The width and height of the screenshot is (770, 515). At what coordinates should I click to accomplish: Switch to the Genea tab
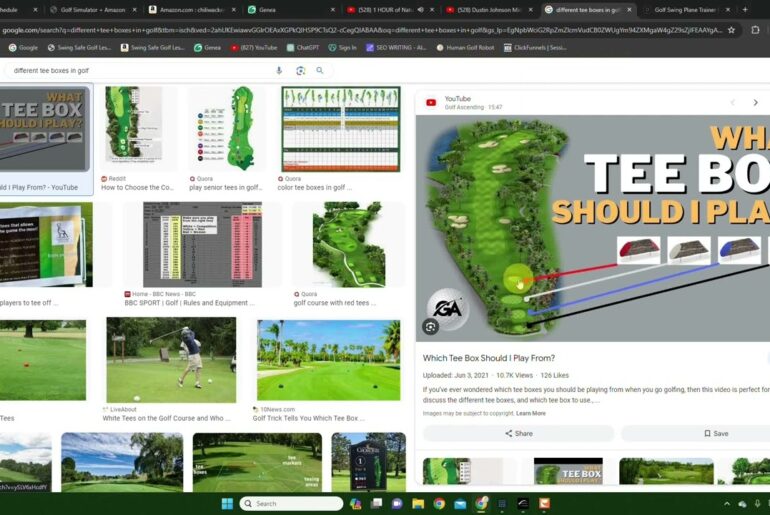[x=291, y=9]
